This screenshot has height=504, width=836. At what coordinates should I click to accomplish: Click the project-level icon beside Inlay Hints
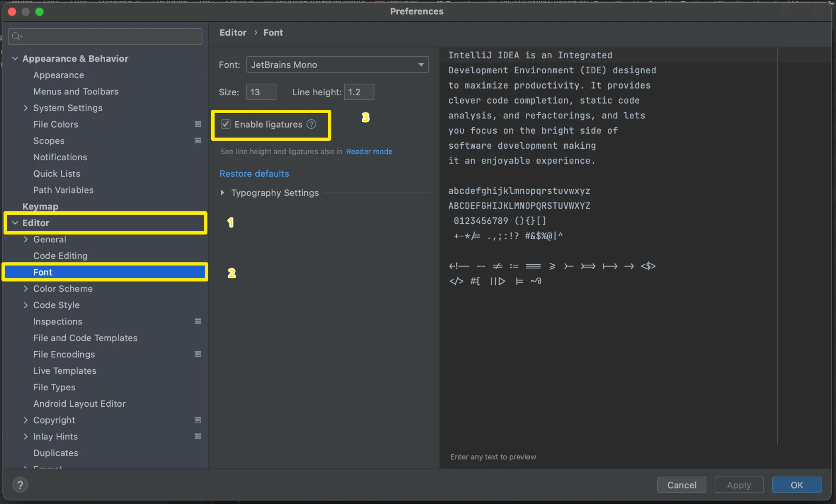tap(197, 436)
